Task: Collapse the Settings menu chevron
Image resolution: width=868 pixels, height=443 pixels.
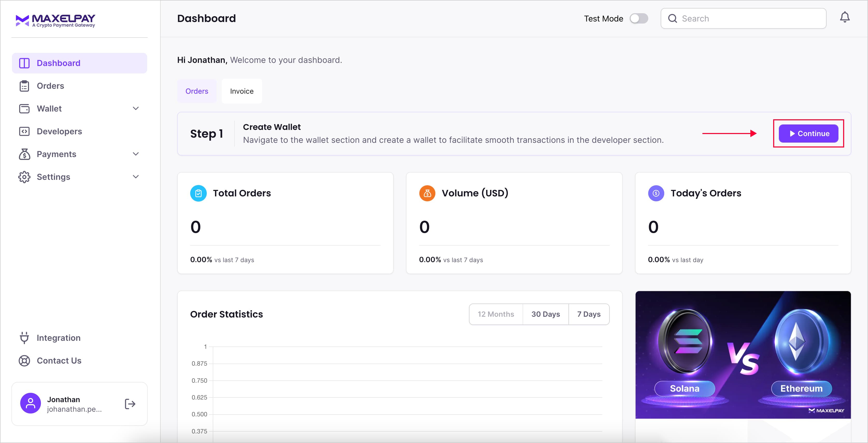Action: [136, 176]
